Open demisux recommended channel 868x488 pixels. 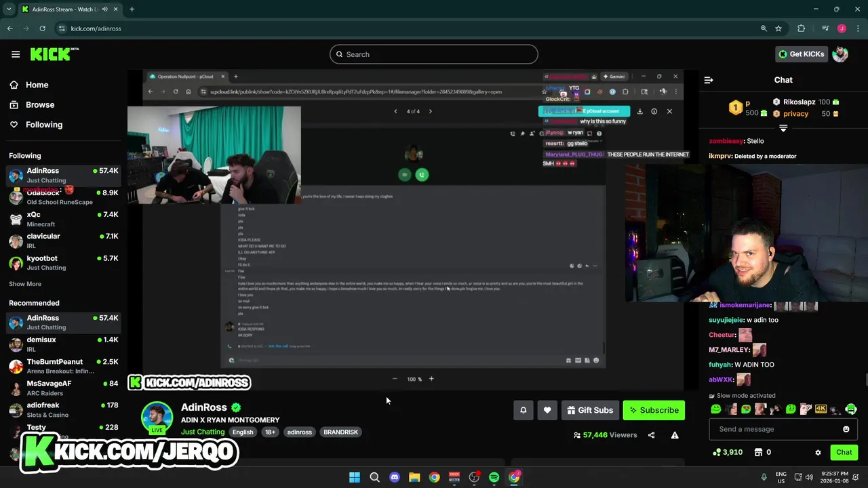tap(64, 344)
